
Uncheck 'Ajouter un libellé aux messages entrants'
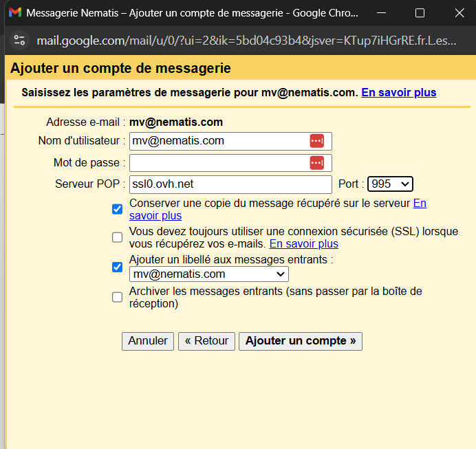pos(118,267)
